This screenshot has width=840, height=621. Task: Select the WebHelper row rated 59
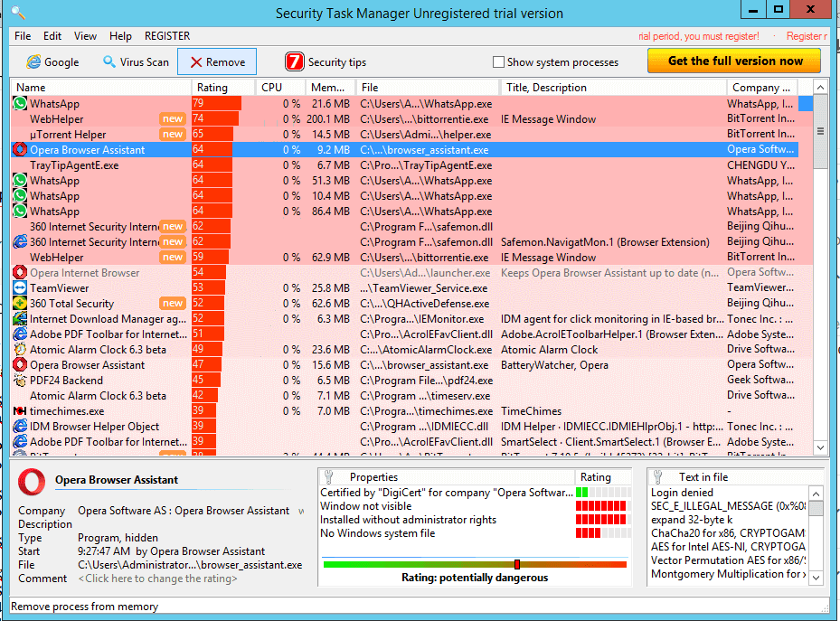point(404,258)
